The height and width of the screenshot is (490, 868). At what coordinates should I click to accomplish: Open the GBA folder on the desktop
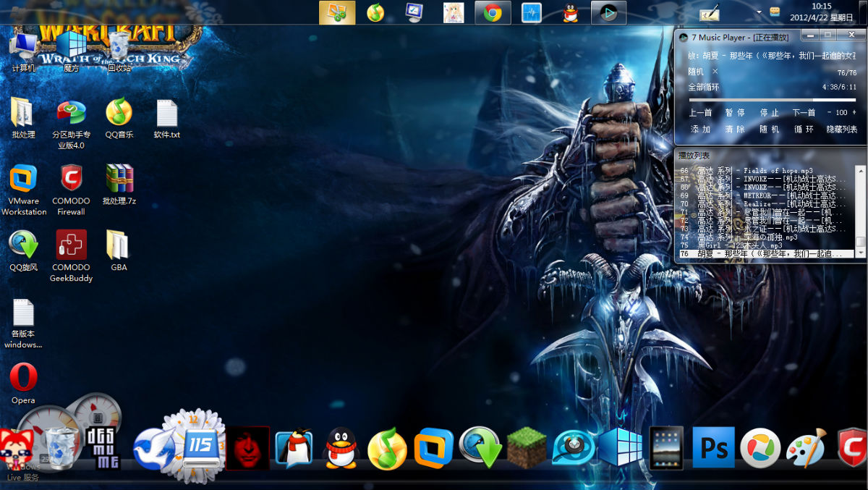pyautogui.click(x=119, y=251)
